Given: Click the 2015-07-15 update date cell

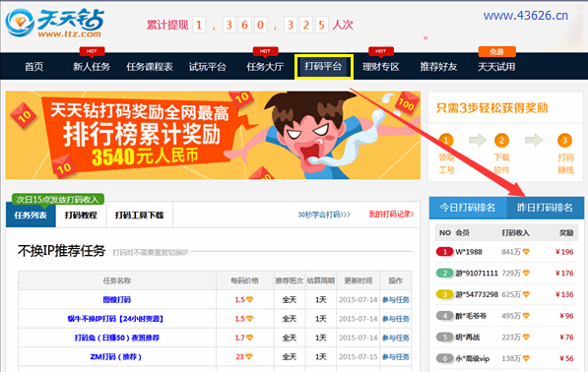Looking at the screenshot, I should click(359, 357).
